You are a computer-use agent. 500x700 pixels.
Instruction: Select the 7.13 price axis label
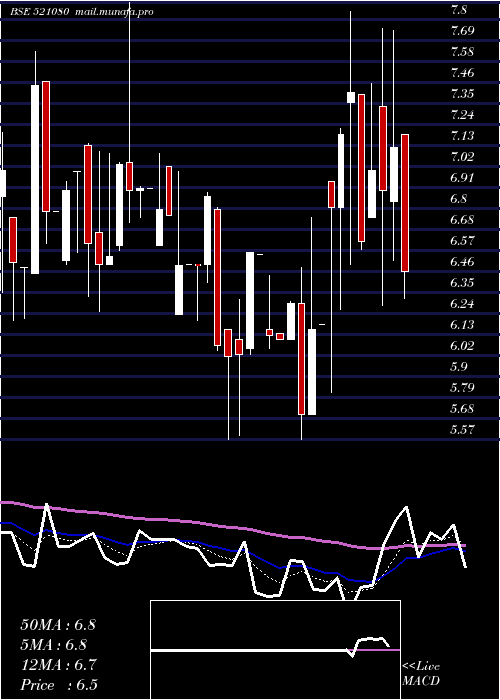click(x=462, y=136)
